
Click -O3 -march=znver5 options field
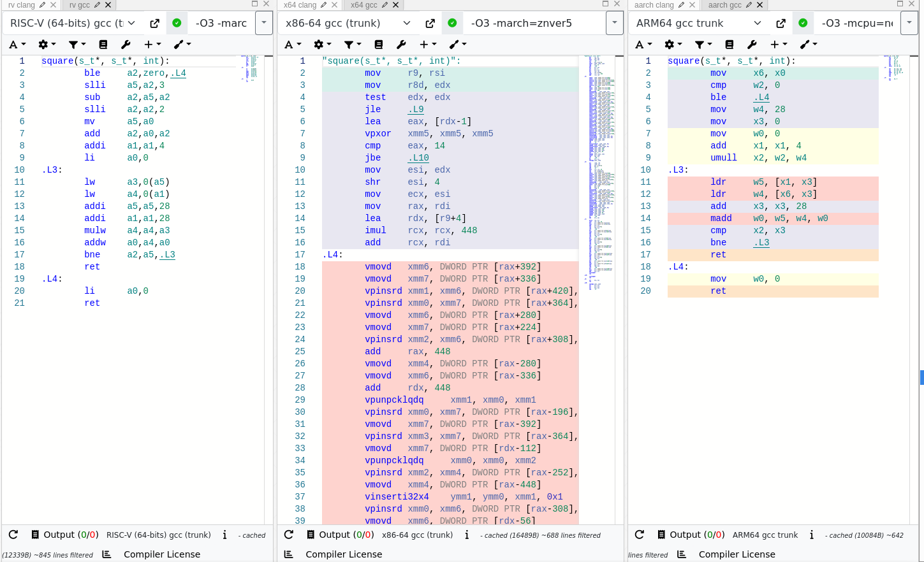pos(534,23)
